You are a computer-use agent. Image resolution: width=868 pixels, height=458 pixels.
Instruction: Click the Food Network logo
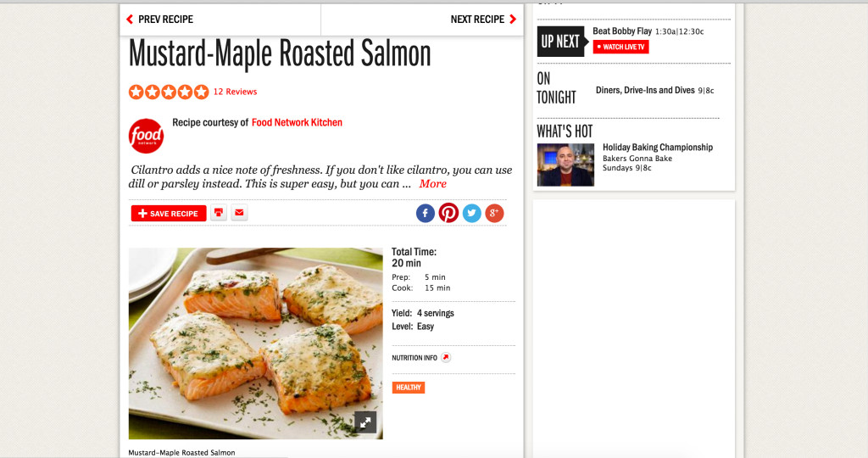point(146,136)
